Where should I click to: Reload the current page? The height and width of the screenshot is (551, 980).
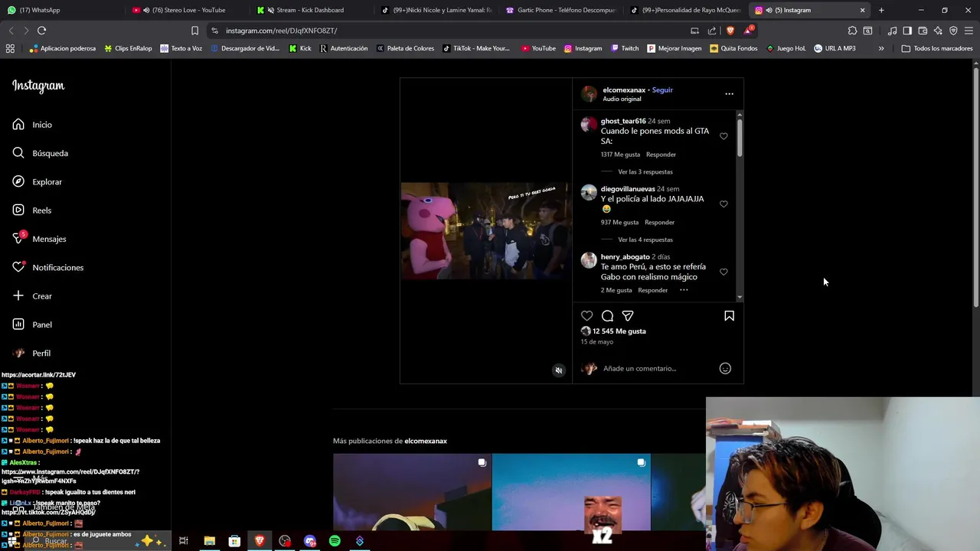[41, 31]
